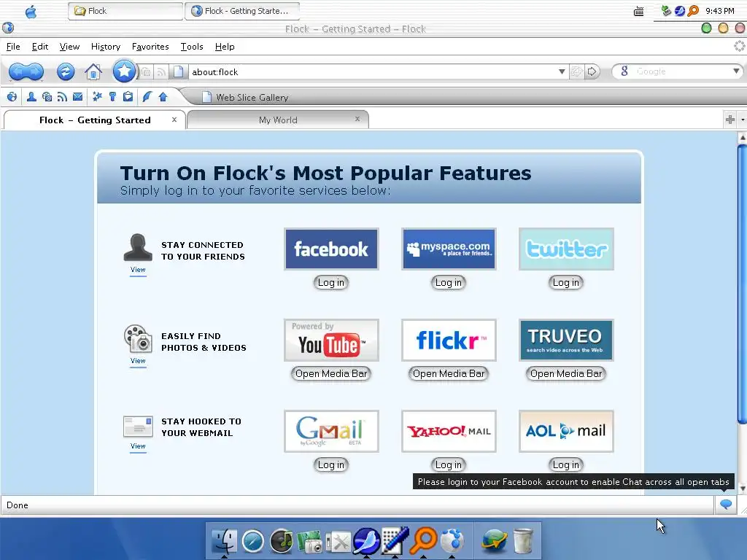Open the Feeds sidebar RSS icon
747x560 pixels.
(62, 97)
